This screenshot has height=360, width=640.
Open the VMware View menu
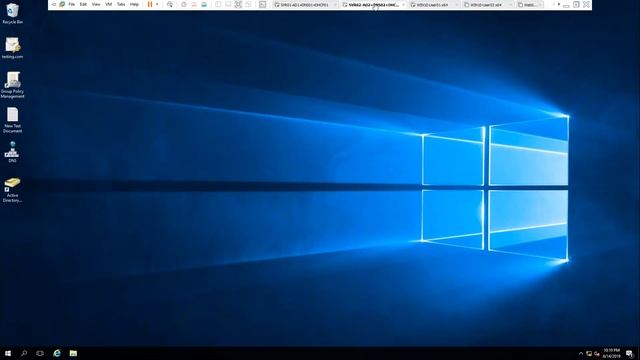coord(96,4)
